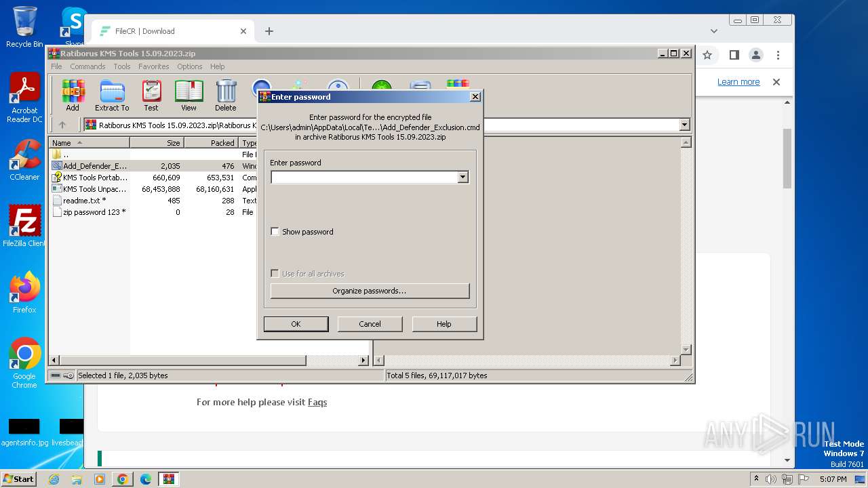The image size is (868, 488).
Task: Click Cancel in password dialog
Action: coord(370,324)
